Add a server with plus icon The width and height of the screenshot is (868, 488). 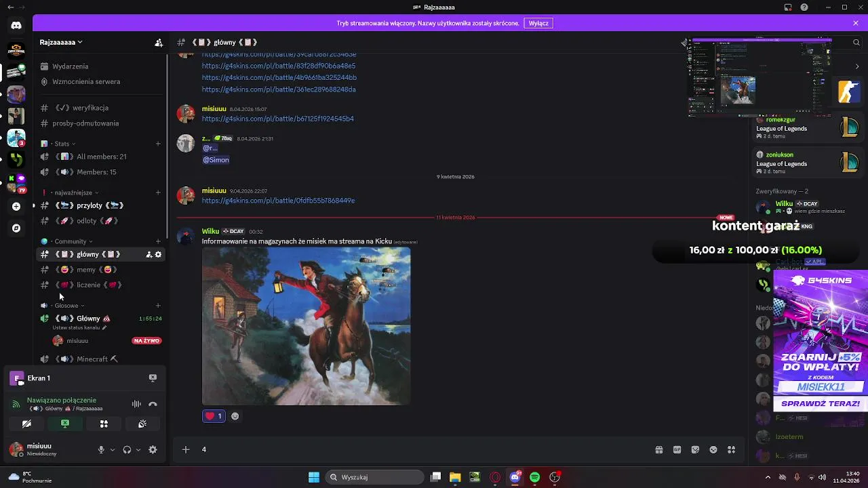click(16, 206)
